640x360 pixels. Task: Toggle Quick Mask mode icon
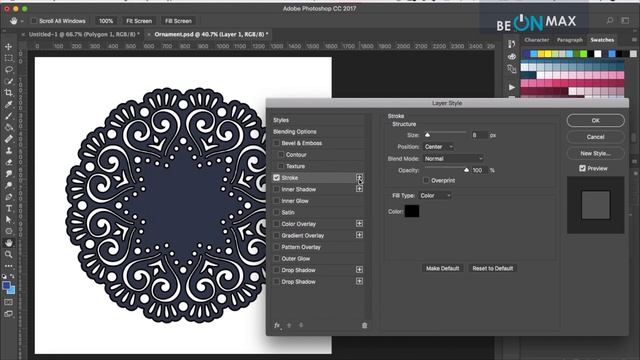click(x=9, y=302)
